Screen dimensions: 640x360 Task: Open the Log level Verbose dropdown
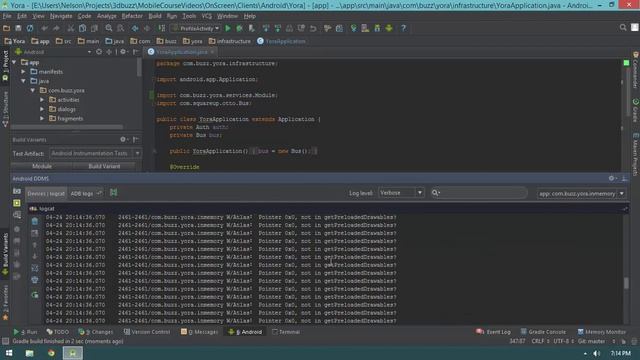tap(401, 193)
